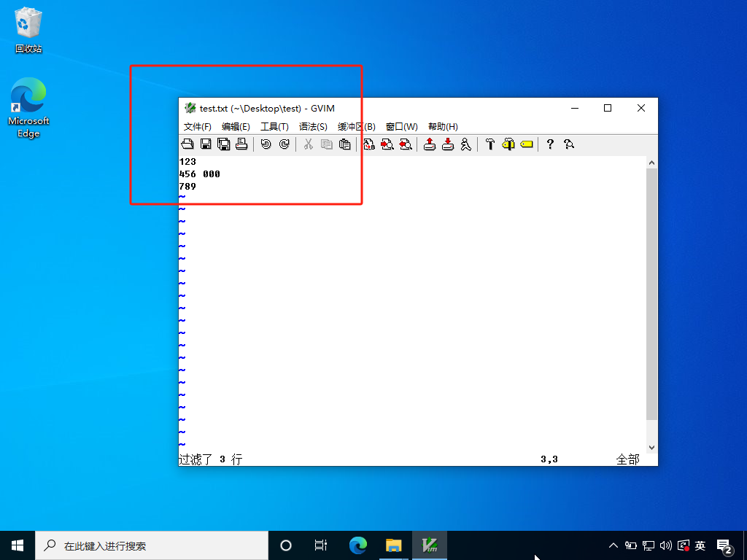Image resolution: width=747 pixels, height=560 pixels.
Task: Undo the last change via toolbar
Action: click(266, 144)
